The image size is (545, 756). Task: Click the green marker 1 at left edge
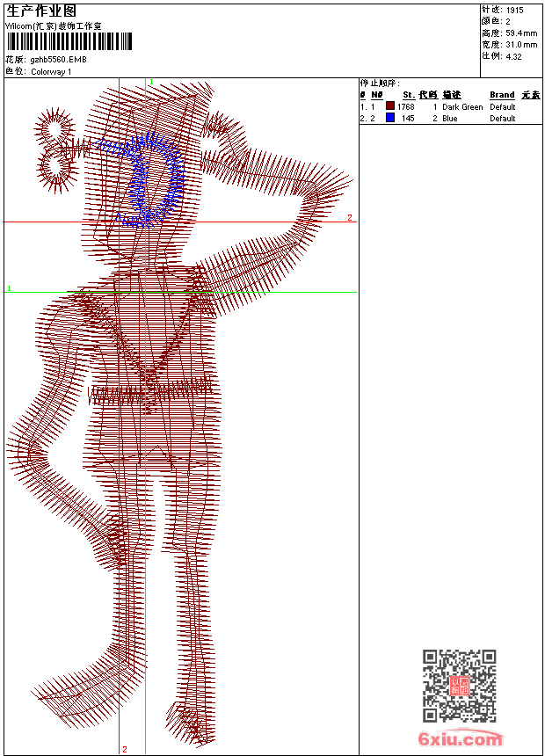9,288
